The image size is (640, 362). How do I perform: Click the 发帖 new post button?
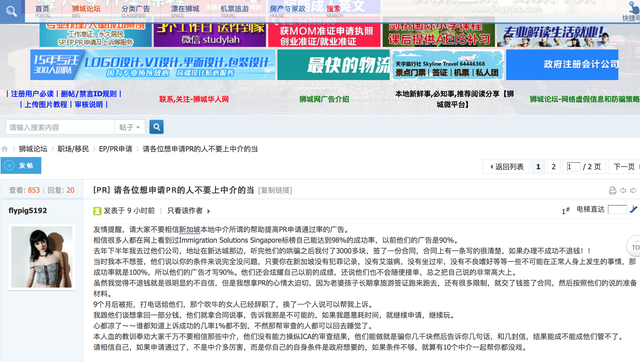(x=21, y=165)
